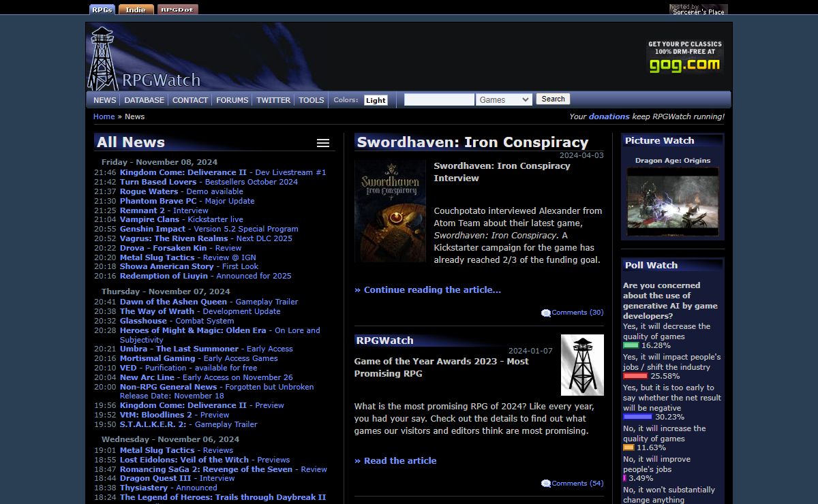This screenshot has width=818, height=504.
Task: Click the RPGWatch tower flag image in awards article
Action: [x=582, y=365]
